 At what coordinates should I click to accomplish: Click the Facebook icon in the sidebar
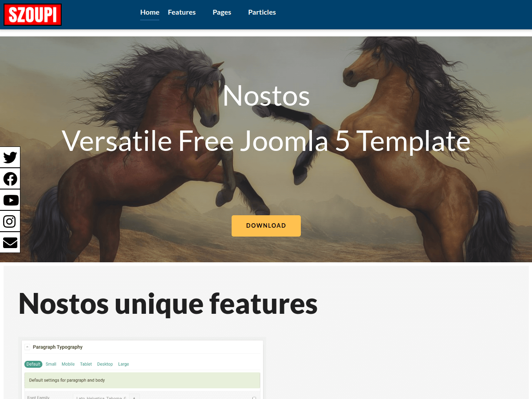(x=10, y=178)
